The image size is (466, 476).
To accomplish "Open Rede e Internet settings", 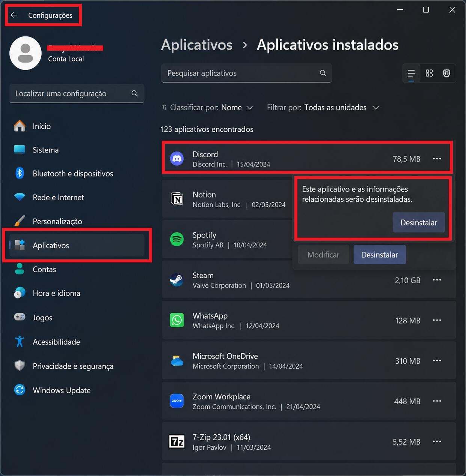I will (x=77, y=197).
